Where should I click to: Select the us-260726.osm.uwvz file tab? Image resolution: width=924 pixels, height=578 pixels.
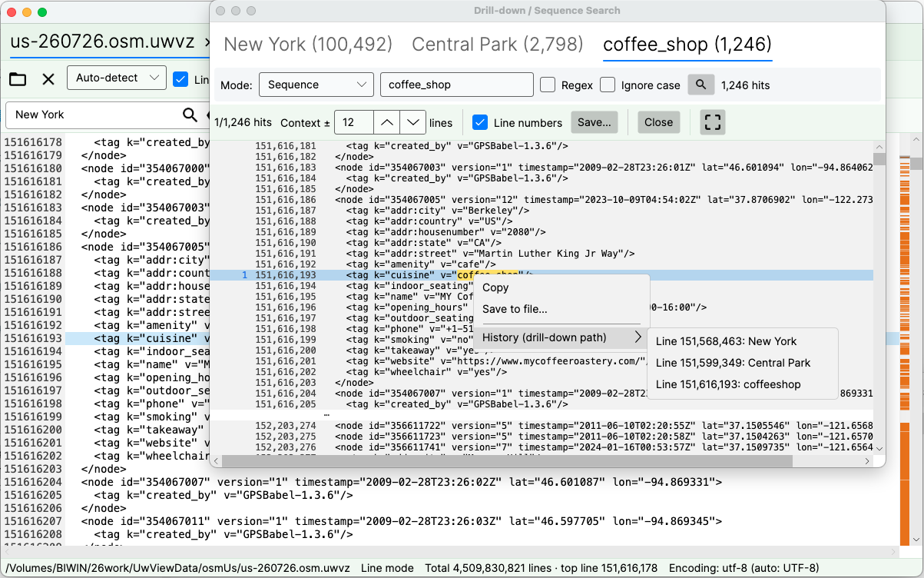102,42
